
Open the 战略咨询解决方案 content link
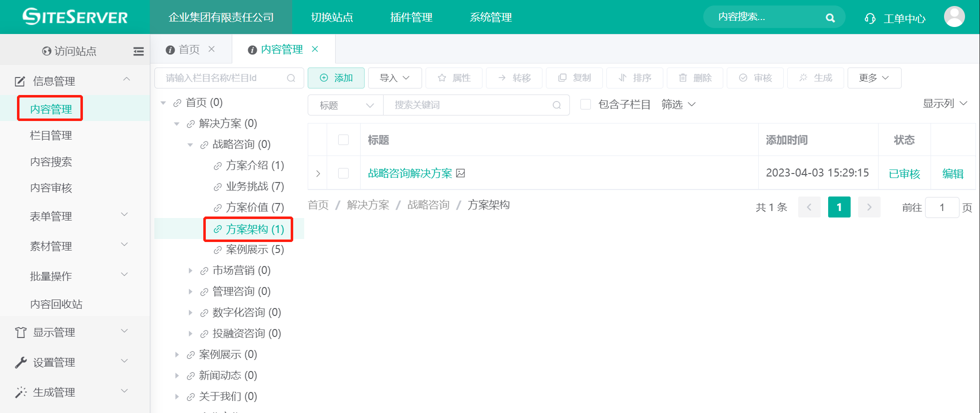pos(410,173)
